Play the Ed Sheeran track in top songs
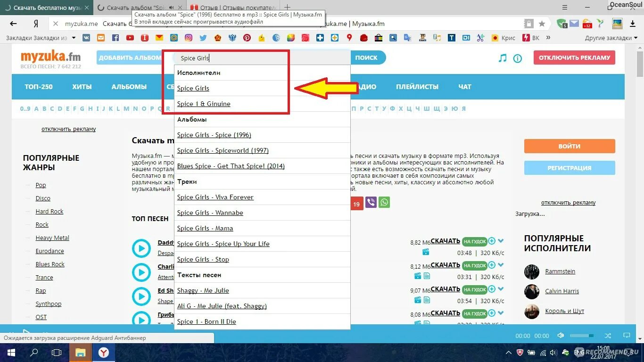Screen dimensions: 644x362 coord(141,296)
